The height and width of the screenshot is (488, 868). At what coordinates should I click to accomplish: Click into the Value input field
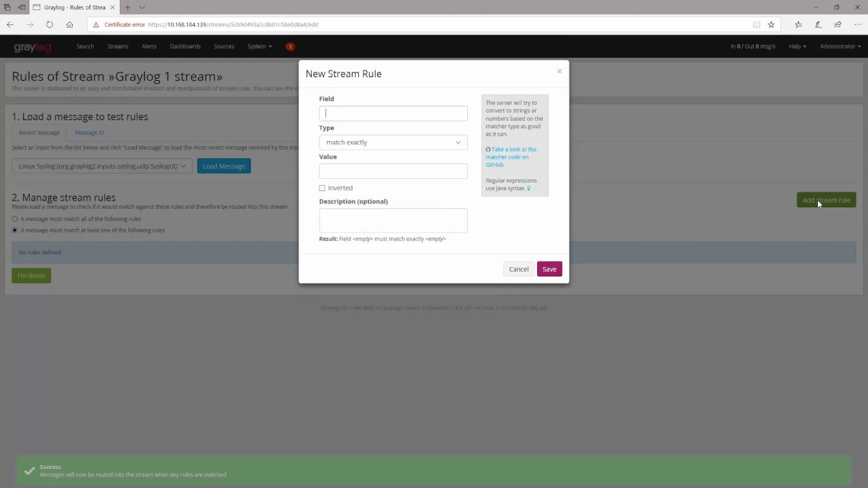tap(393, 171)
